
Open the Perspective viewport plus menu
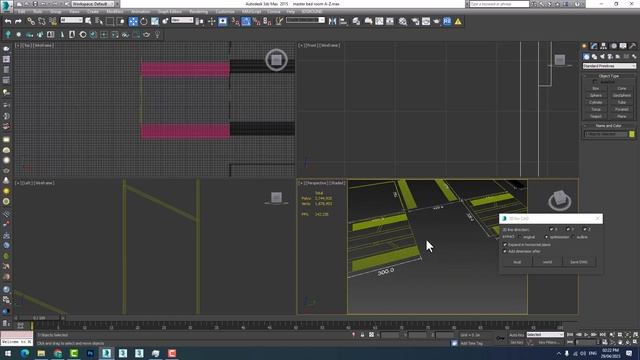point(301,183)
